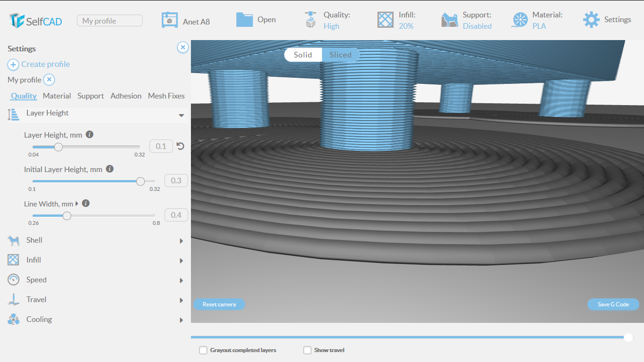Click the Layer Height slider handle

[x=58, y=147]
